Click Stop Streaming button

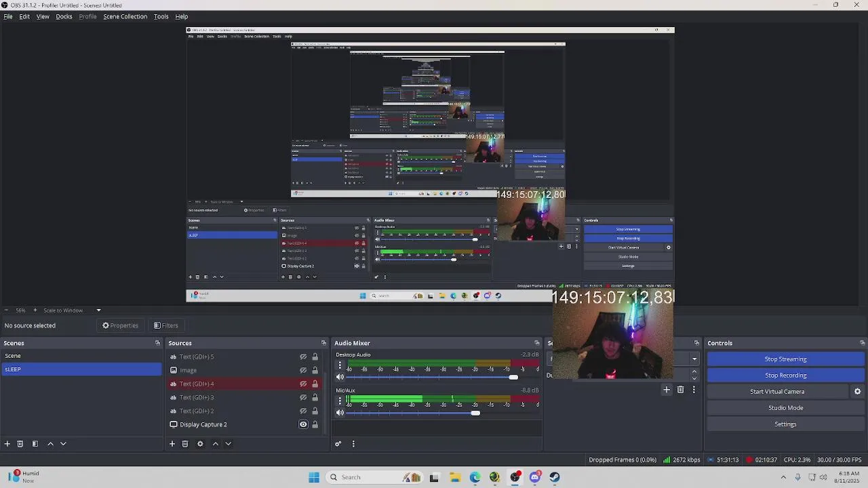785,359
